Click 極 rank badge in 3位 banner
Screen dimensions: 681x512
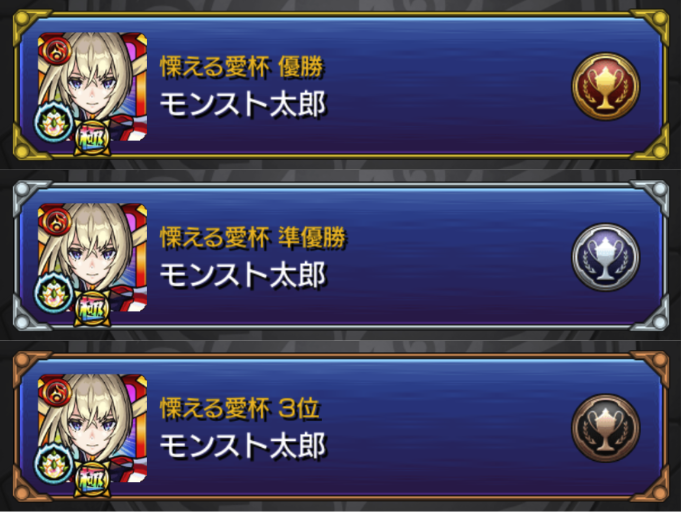92,479
